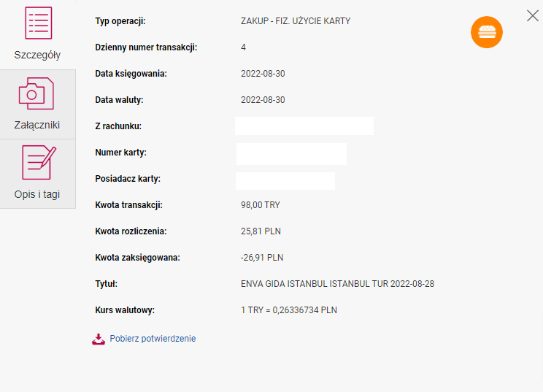Switch to the Szczegóły tab label
543x392 pixels.
tap(37, 55)
